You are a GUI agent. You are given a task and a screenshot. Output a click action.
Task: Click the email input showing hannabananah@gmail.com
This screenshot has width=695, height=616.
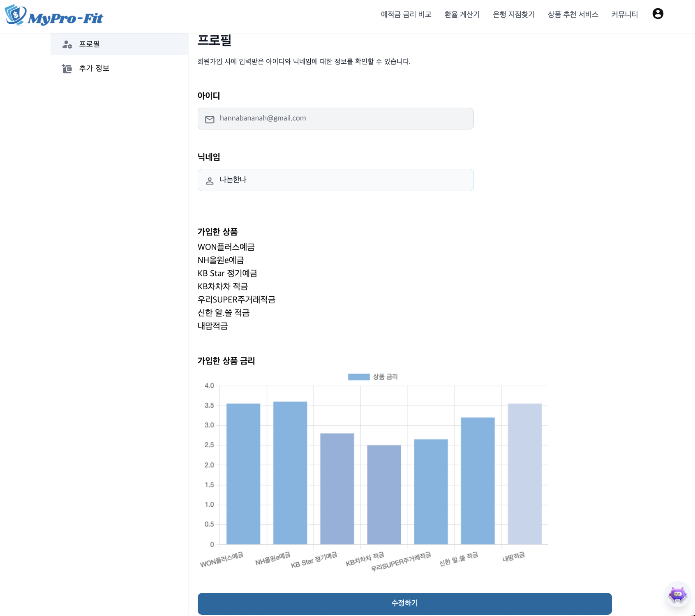pos(335,119)
